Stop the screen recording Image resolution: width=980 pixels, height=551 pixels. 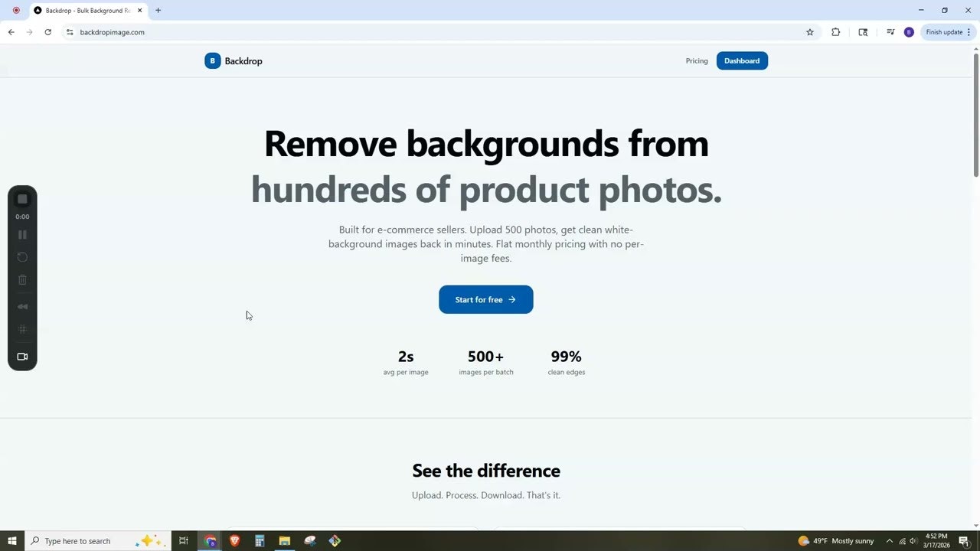(22, 198)
